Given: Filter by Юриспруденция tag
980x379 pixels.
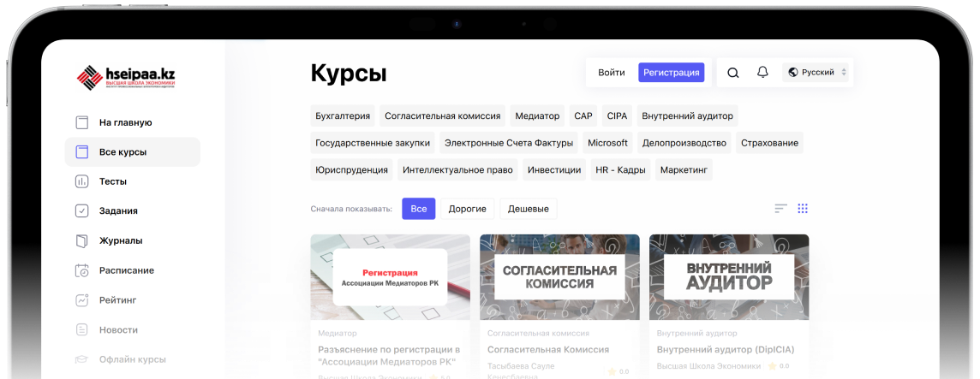Looking at the screenshot, I should 352,170.
